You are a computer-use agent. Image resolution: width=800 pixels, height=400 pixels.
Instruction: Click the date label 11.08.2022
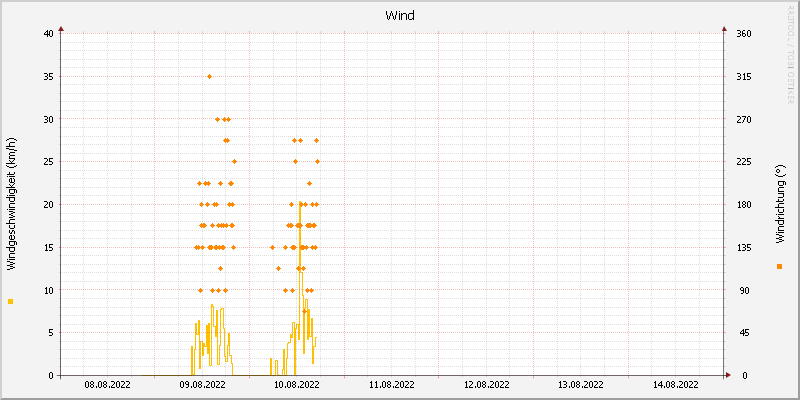391,385
